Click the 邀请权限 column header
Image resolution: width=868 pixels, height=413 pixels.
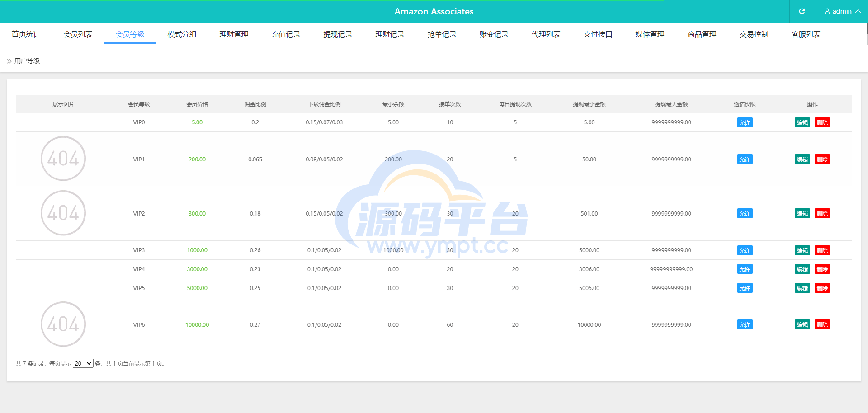tap(745, 104)
